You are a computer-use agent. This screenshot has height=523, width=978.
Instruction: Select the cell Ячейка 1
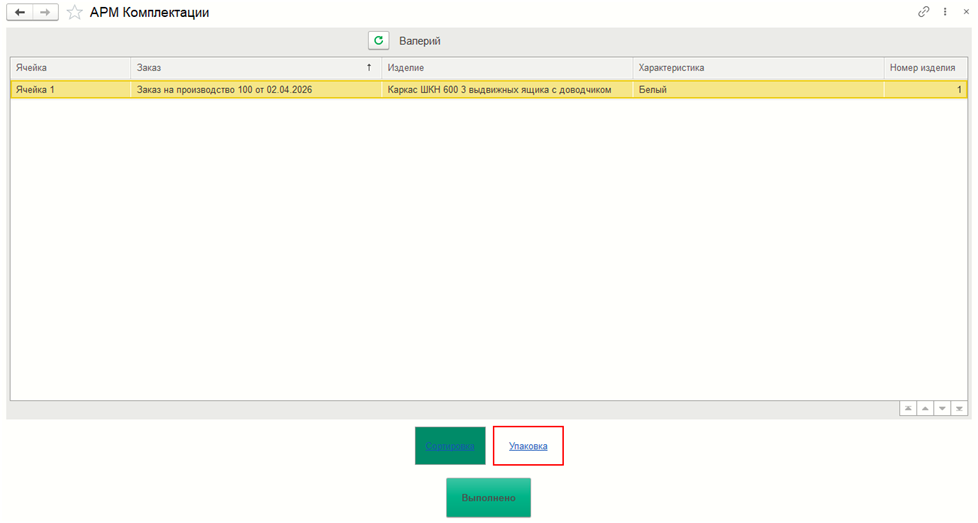point(70,90)
